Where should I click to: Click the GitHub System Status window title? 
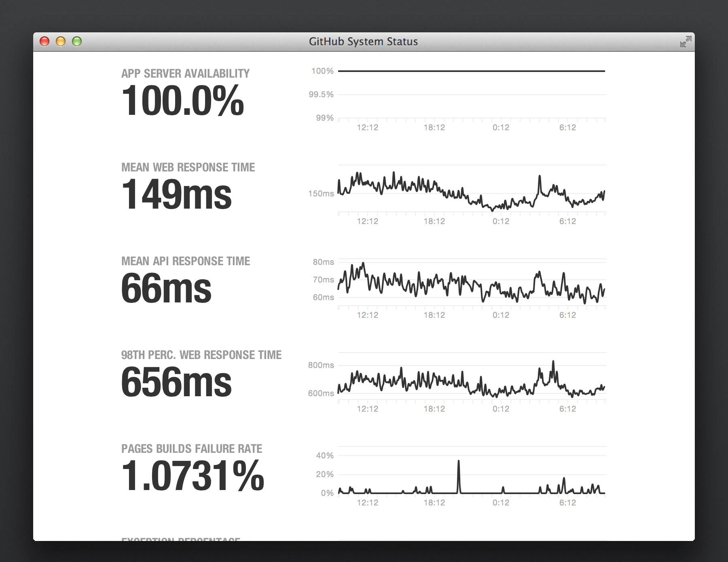click(x=363, y=42)
